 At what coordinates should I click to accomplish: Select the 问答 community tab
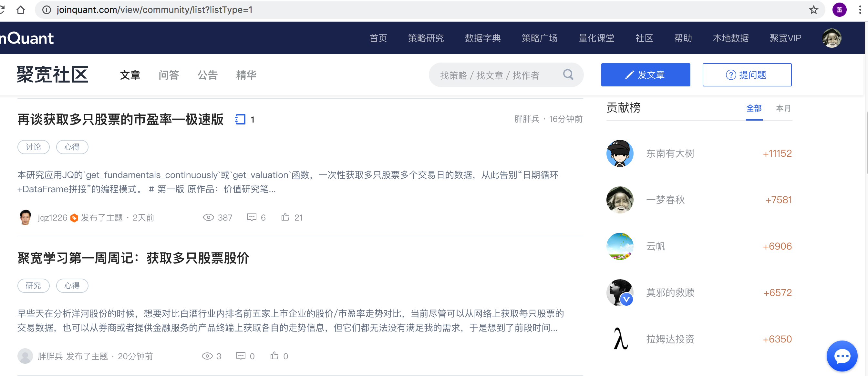tap(169, 75)
